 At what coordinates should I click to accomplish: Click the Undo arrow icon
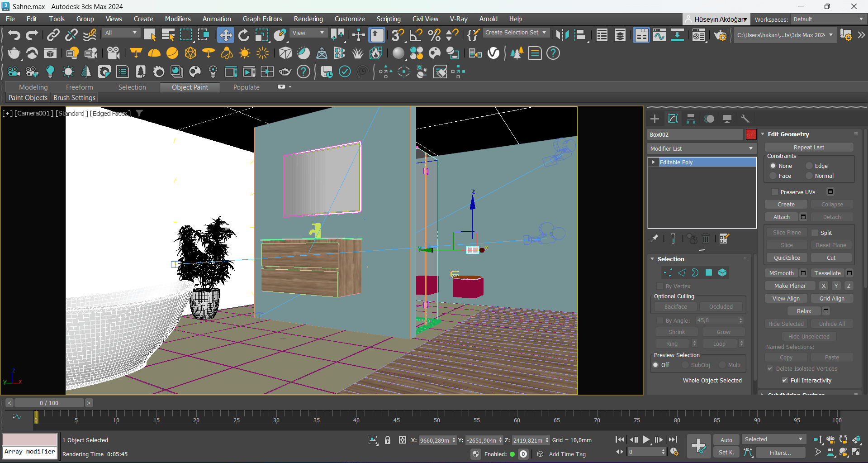pos(14,35)
